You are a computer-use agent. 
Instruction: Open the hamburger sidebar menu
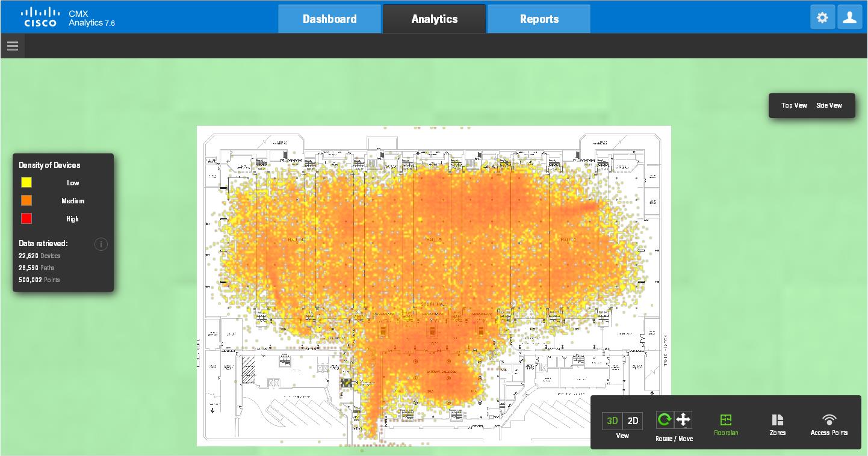coord(13,46)
